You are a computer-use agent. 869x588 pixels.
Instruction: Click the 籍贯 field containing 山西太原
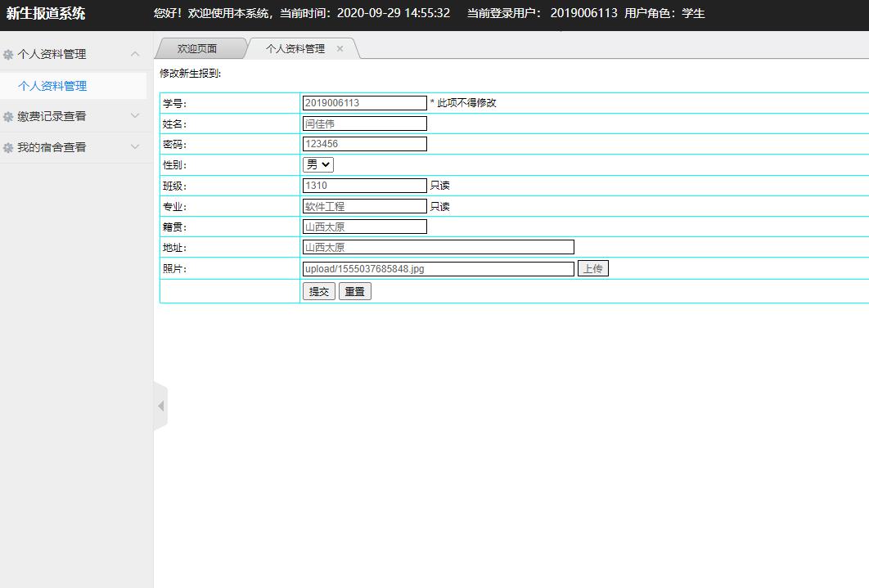coord(364,227)
